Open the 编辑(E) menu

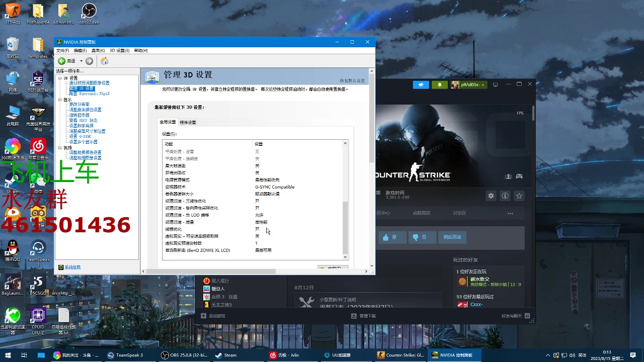(x=80, y=50)
